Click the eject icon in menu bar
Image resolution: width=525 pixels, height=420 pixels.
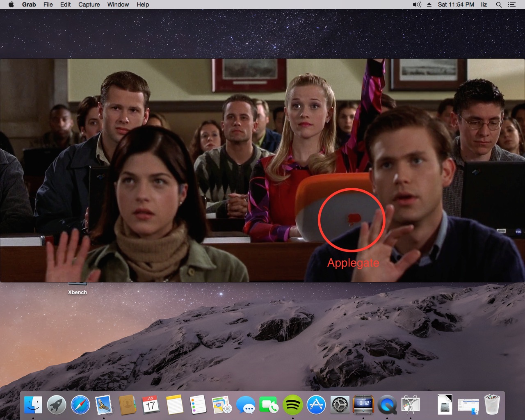(x=429, y=5)
